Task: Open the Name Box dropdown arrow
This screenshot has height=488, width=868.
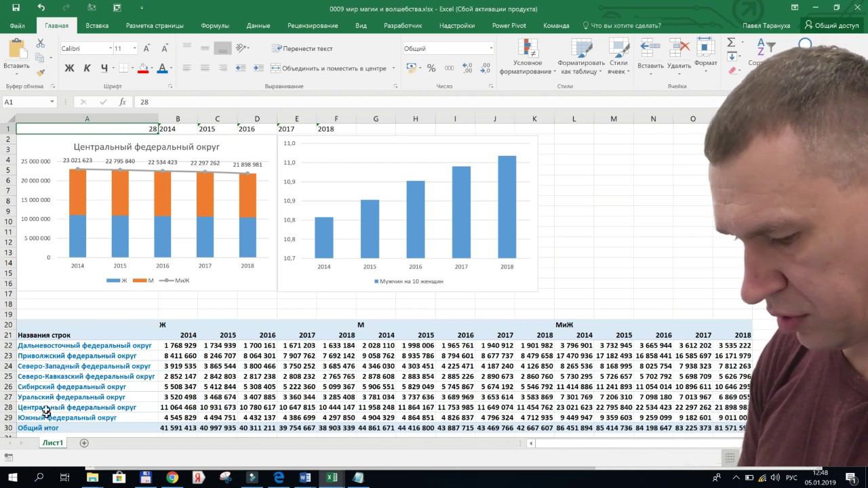Action: click(x=52, y=102)
